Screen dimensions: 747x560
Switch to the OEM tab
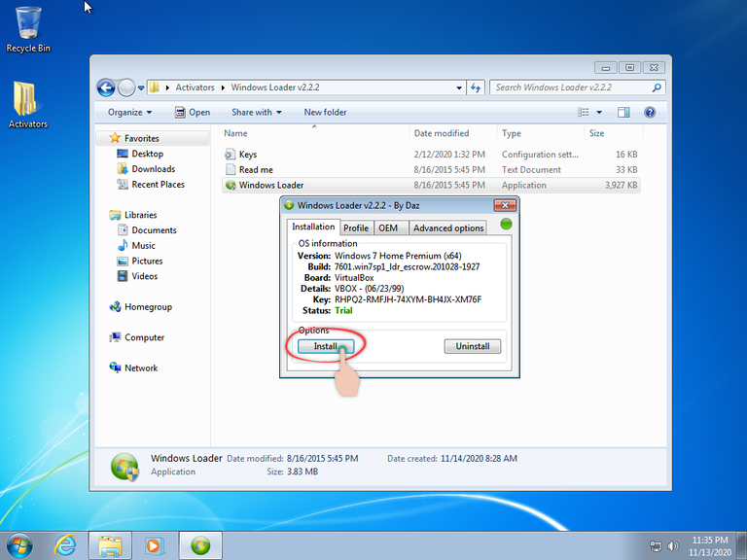point(391,228)
